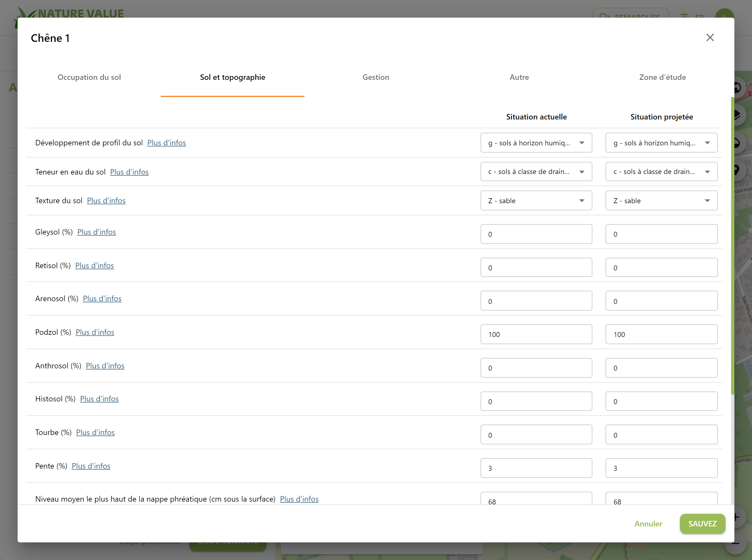This screenshot has width=752, height=560.
Task: Close the Chêne 1 dialog
Action: pos(710,37)
